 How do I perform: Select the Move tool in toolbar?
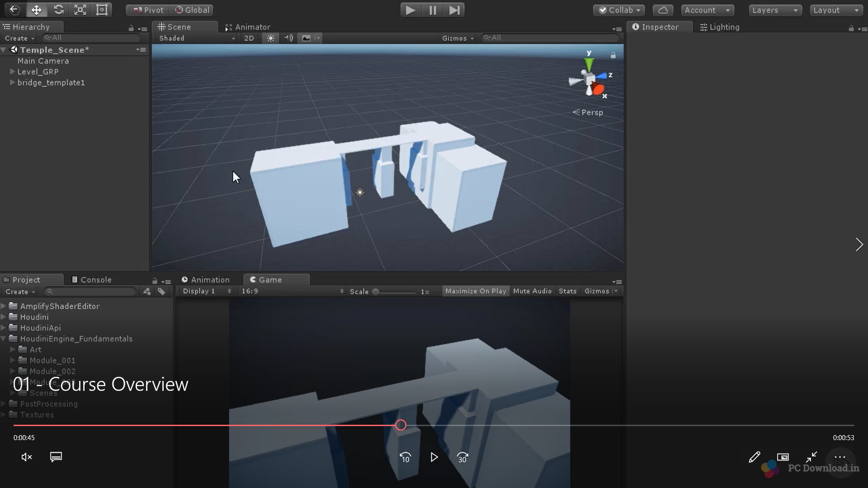pos(37,10)
